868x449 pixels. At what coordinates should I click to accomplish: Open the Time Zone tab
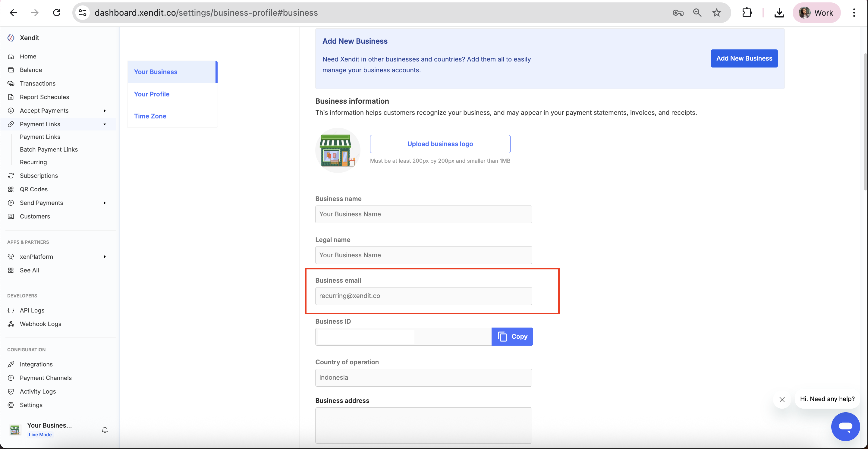[150, 116]
